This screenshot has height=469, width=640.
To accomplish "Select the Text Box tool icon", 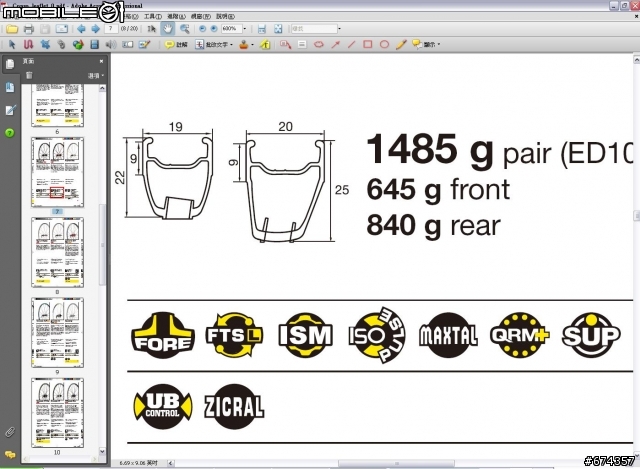I will [x=302, y=44].
